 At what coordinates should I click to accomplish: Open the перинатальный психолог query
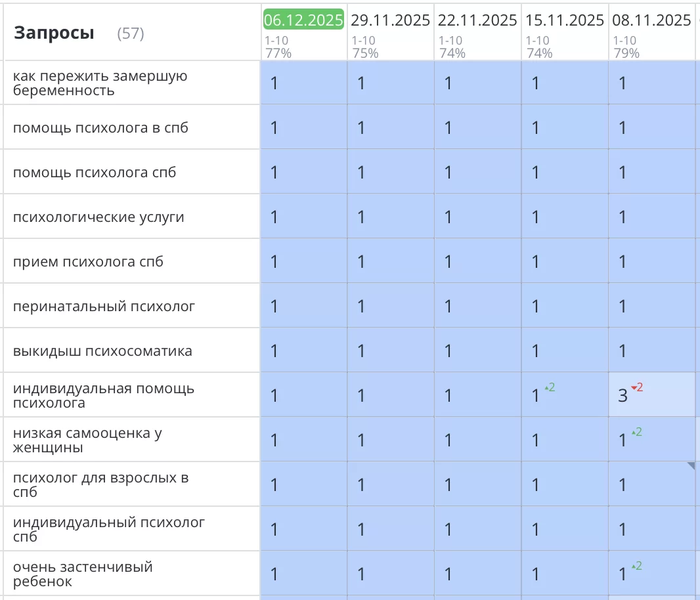pyautogui.click(x=104, y=307)
